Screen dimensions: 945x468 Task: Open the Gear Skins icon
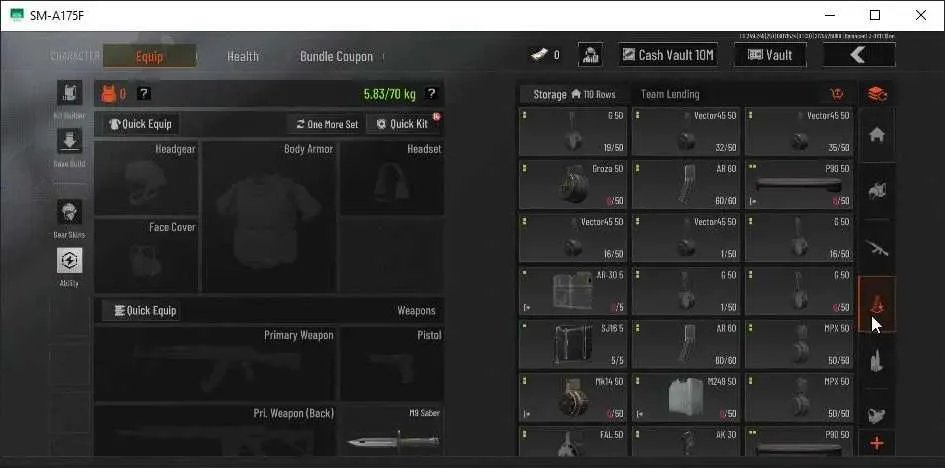(x=69, y=212)
